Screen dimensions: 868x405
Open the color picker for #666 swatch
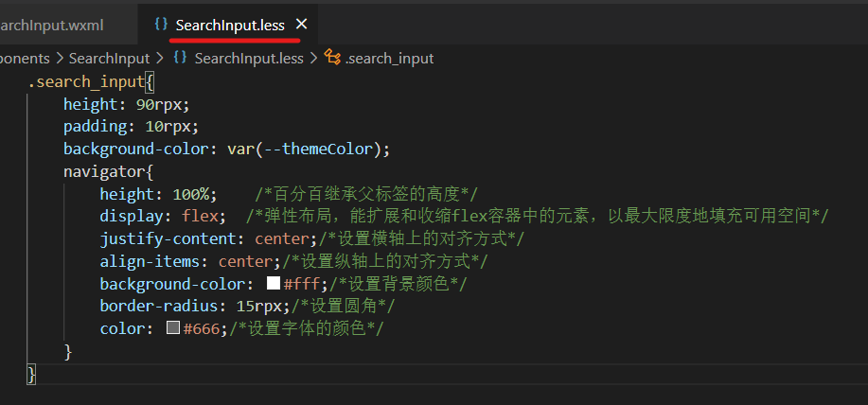[x=173, y=328]
